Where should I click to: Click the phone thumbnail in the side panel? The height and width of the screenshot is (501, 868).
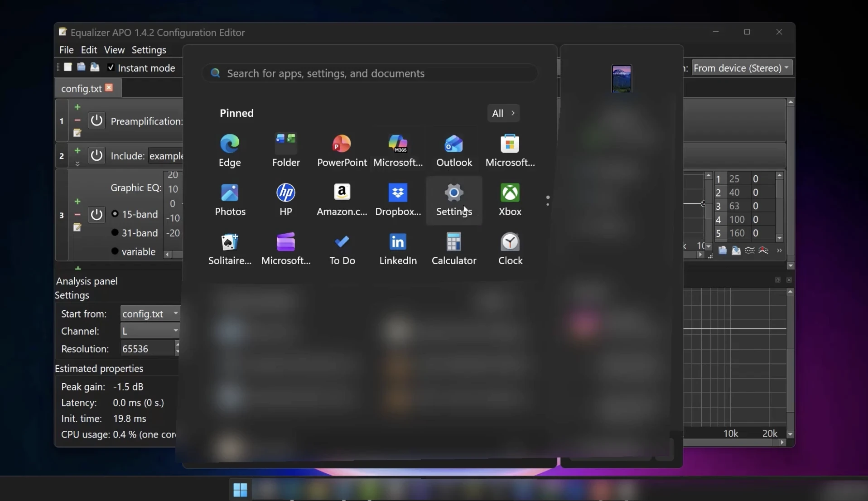622,79
